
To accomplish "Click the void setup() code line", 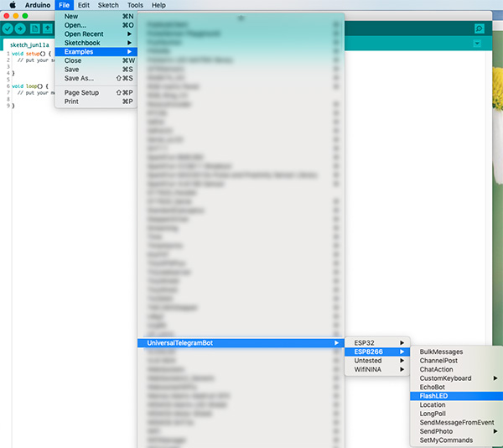I will point(31,54).
